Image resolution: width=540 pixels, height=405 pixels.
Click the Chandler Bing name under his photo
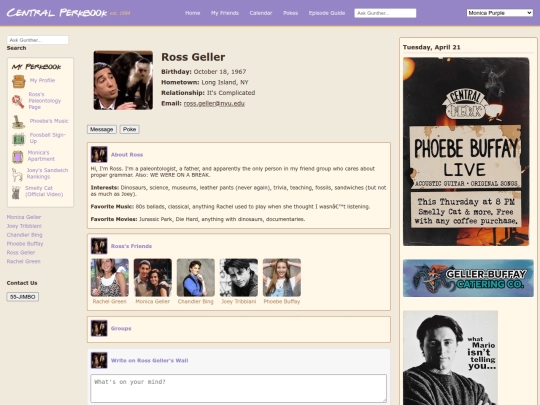point(196,301)
